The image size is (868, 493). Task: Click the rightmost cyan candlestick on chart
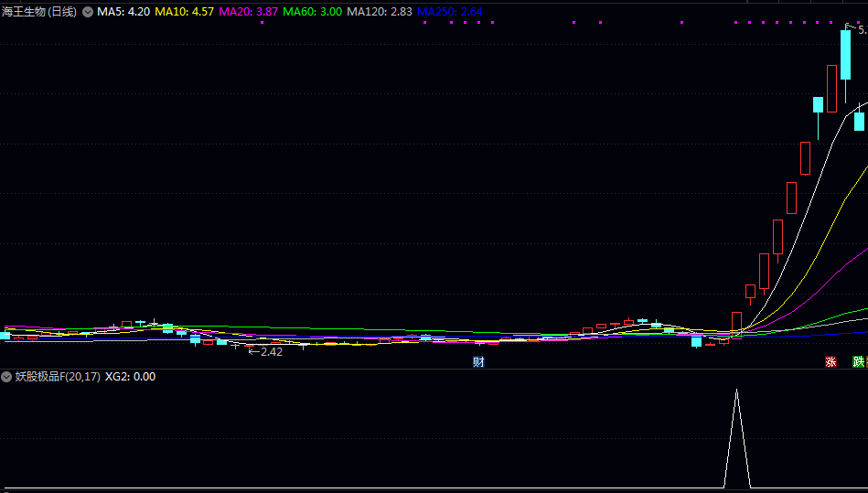tap(859, 121)
